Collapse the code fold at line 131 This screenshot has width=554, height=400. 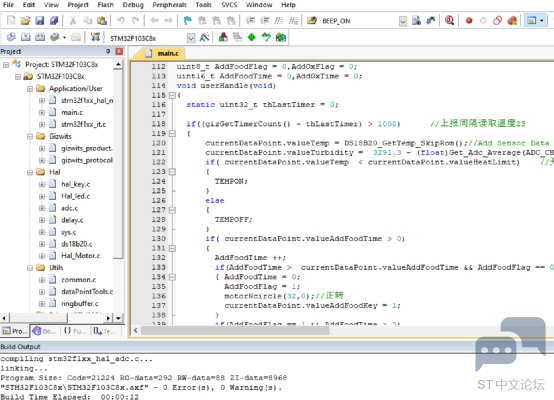(172, 248)
